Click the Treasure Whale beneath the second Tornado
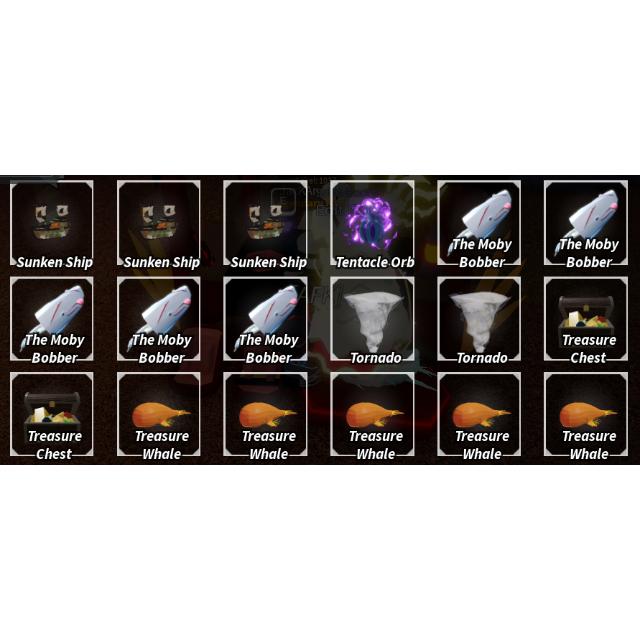The width and height of the screenshot is (640, 640). click(x=479, y=414)
